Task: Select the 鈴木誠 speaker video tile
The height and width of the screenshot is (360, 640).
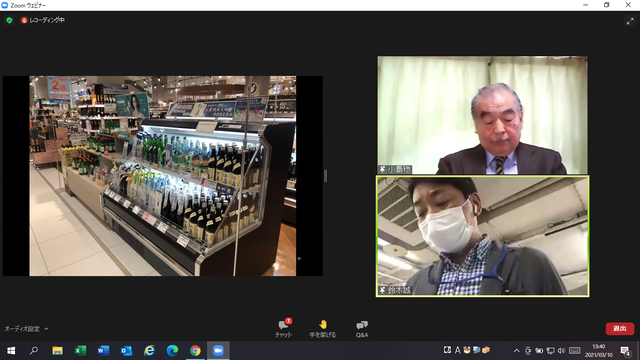Action: [x=482, y=236]
